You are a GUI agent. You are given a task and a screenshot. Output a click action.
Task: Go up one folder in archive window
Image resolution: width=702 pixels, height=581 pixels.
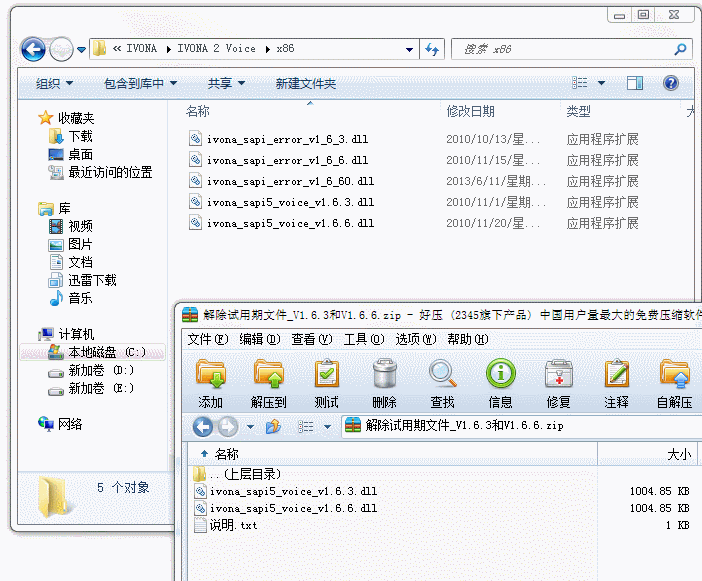[x=273, y=427]
